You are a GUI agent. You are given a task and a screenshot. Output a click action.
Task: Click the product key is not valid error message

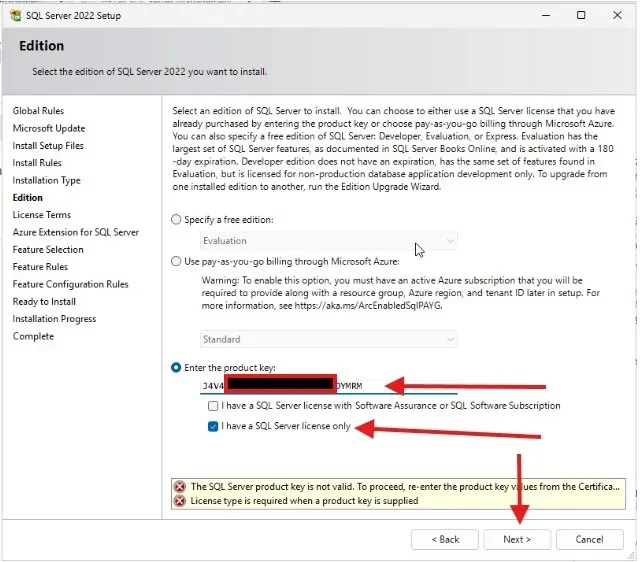tap(405, 486)
